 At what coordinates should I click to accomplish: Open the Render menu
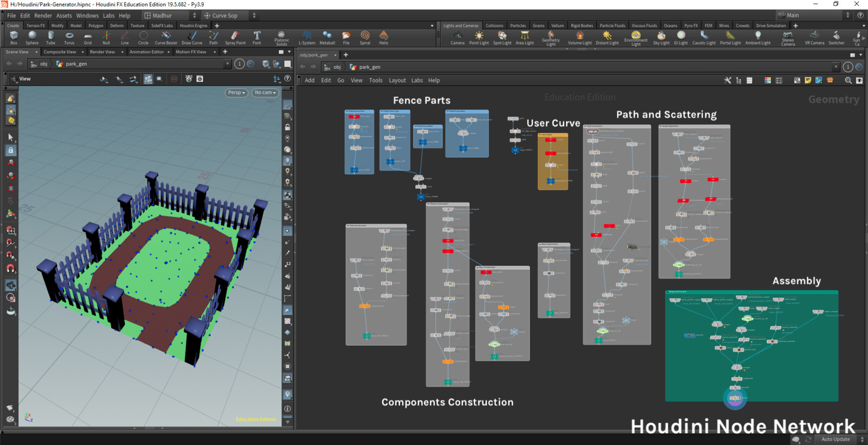[43, 16]
